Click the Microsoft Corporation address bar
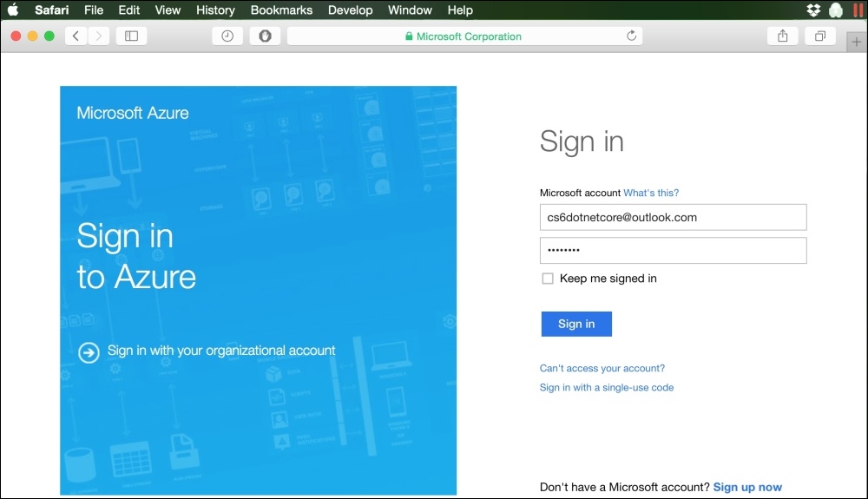This screenshot has height=499, width=868. pos(464,36)
